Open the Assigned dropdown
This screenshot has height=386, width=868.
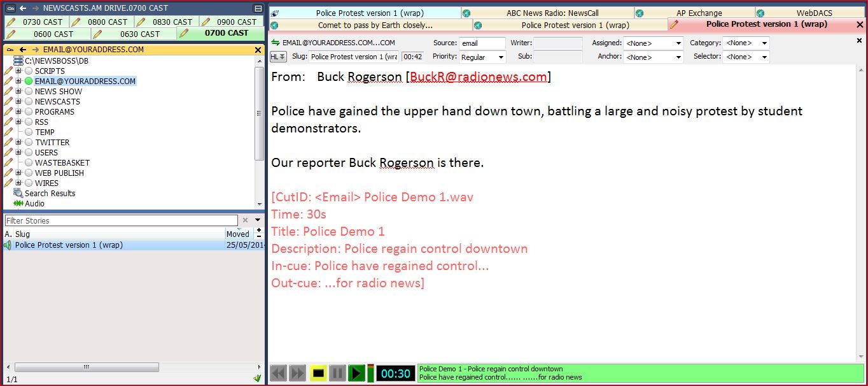[x=653, y=43]
